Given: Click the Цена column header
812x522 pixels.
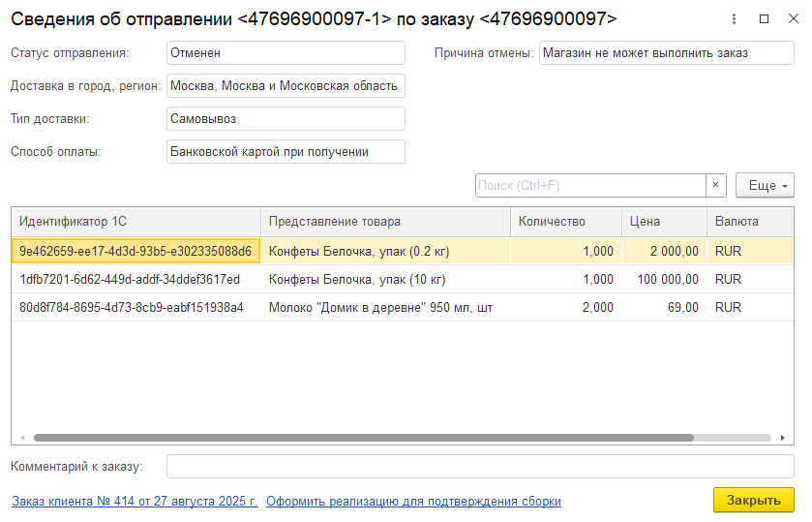Looking at the screenshot, I should (664, 222).
